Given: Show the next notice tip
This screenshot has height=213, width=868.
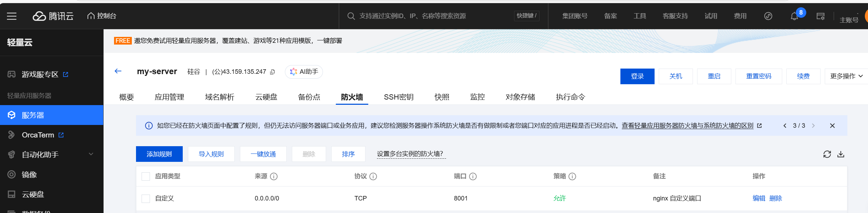Looking at the screenshot, I should pos(813,126).
